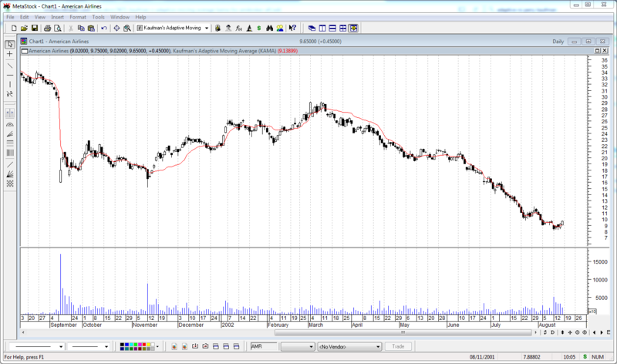Viewport: 617px width, 364px height.
Task: Select the arrow pointer tool
Action: point(10,45)
